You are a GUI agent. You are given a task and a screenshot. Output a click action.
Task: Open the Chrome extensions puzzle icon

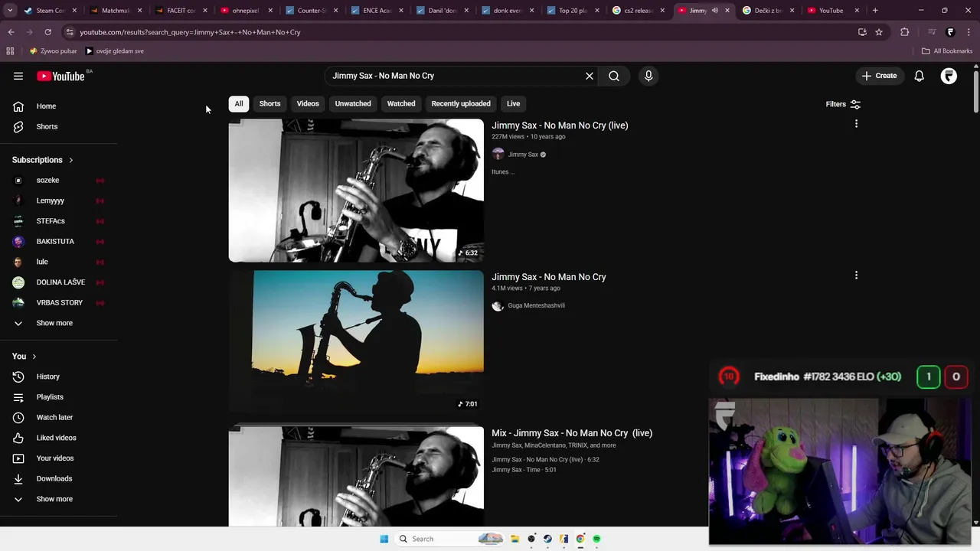(x=905, y=32)
